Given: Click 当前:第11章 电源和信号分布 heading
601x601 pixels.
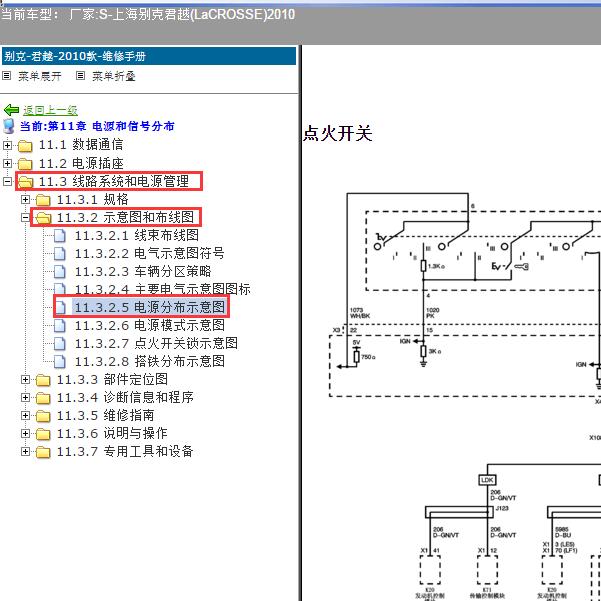Looking at the screenshot, I should click(97, 126).
